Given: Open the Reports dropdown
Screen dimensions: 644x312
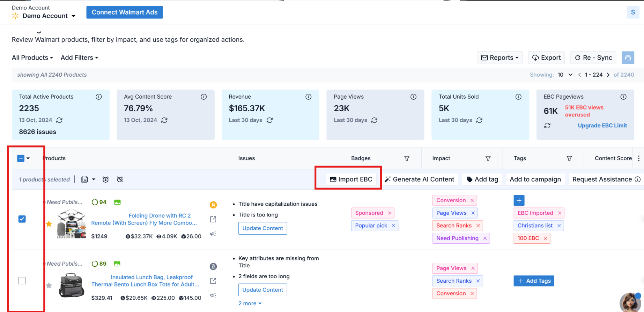Looking at the screenshot, I should pyautogui.click(x=500, y=58).
